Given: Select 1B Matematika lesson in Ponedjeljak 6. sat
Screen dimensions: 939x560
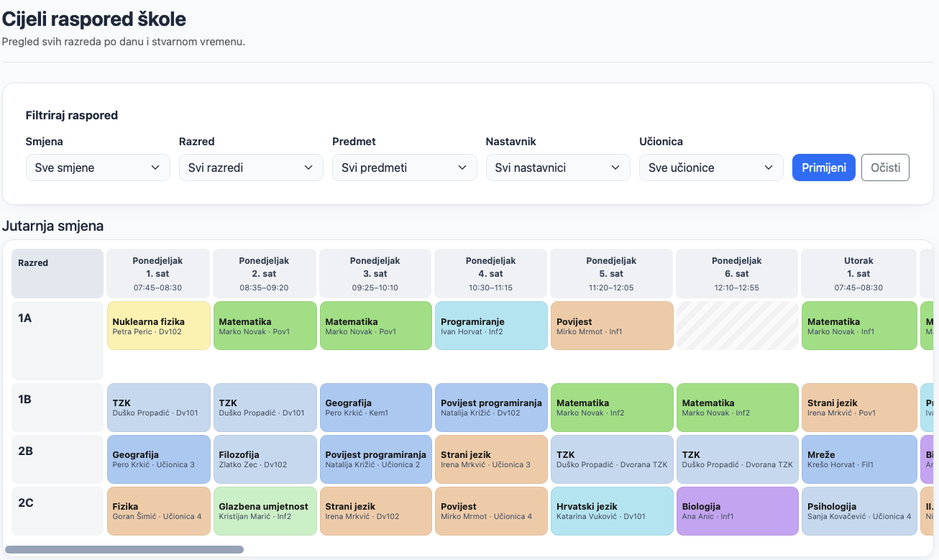Looking at the screenshot, I should (738, 408).
